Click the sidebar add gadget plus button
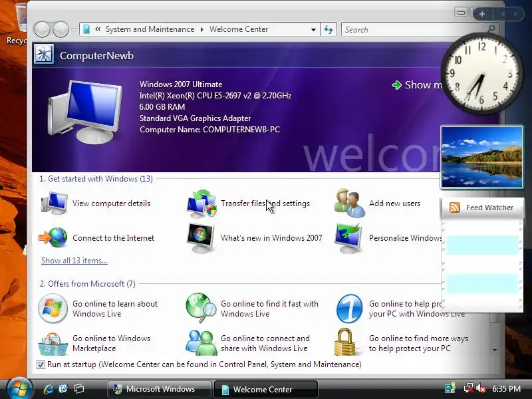The width and height of the screenshot is (532, 399). pos(482,14)
